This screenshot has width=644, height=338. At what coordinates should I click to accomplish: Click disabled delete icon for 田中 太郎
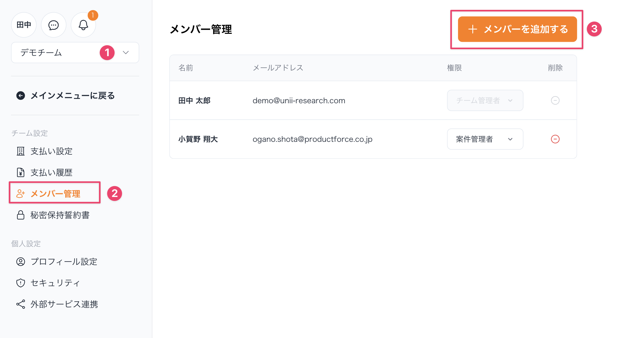[555, 101]
